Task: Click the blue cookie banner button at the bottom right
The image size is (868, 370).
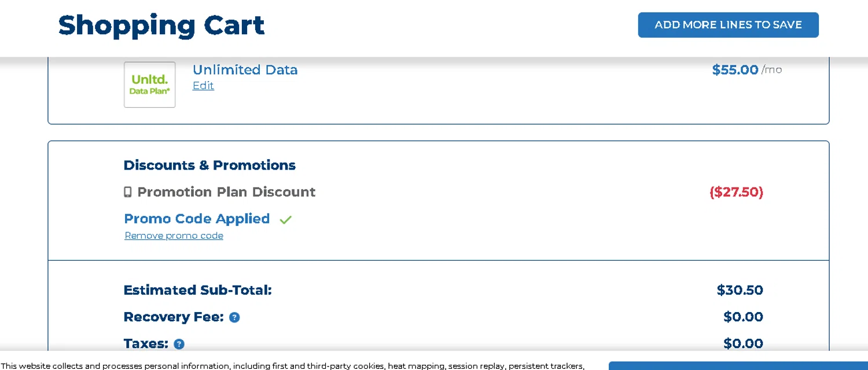Action: pyautogui.click(x=738, y=366)
